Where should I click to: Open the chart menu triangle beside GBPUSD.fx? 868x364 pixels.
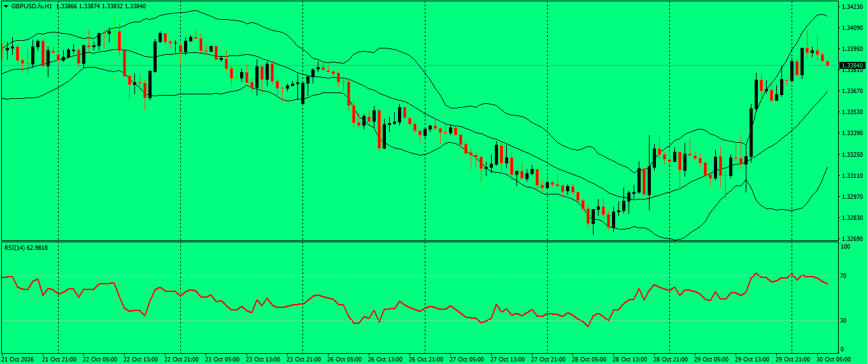(x=6, y=6)
